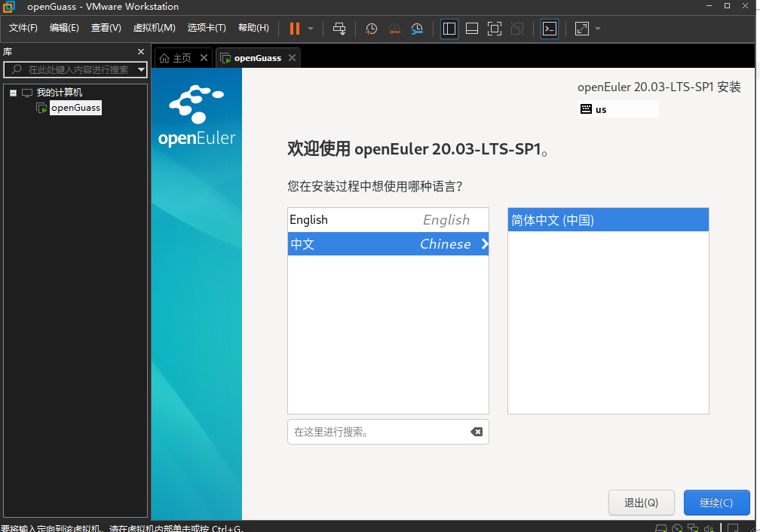Screen dimensions: 760x532
Task: Click the hard disk status icon
Action: 661,528
